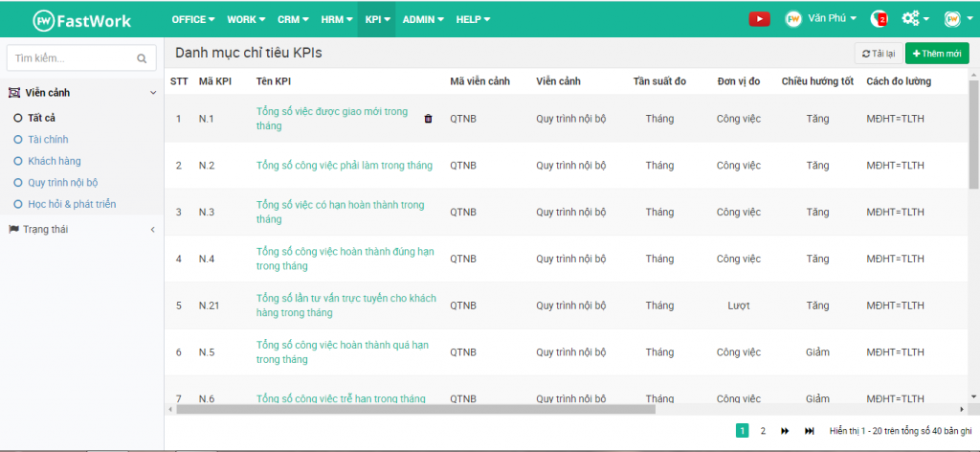Click the FastWork logo
This screenshot has width=980, height=452.
pyautogui.click(x=82, y=21)
